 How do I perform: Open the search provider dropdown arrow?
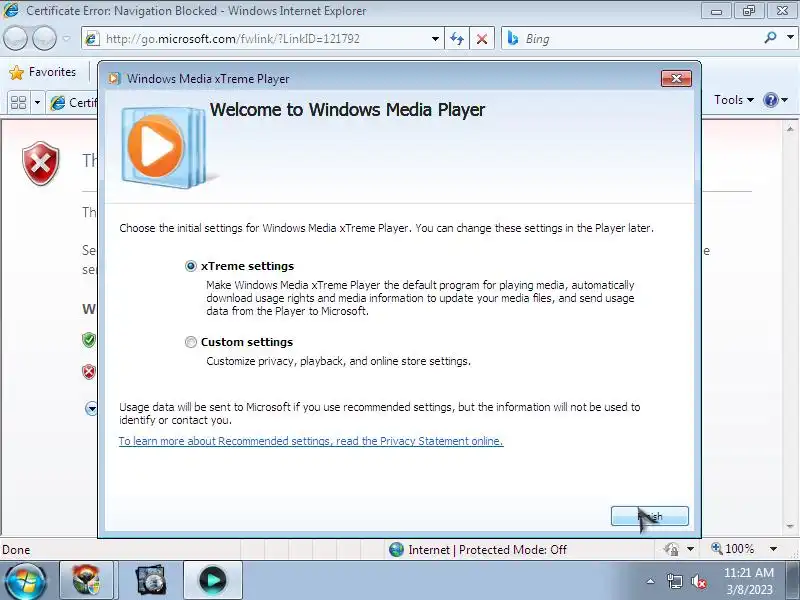tap(790, 37)
